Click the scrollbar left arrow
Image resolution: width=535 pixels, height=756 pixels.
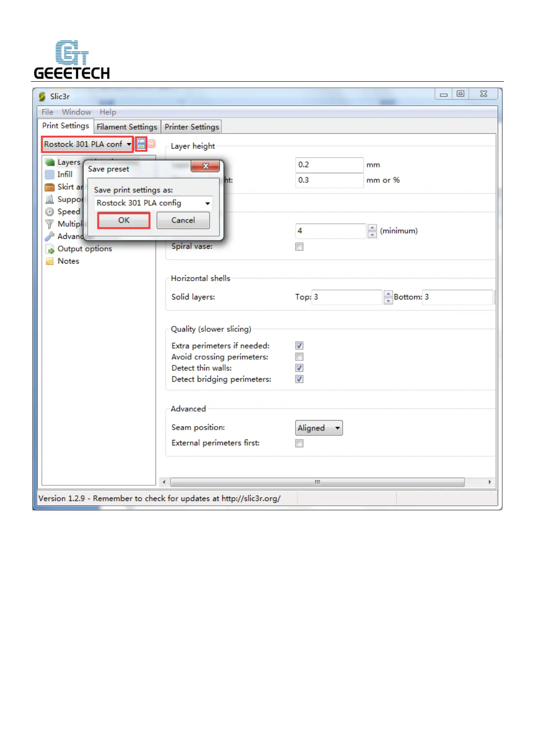[164, 482]
